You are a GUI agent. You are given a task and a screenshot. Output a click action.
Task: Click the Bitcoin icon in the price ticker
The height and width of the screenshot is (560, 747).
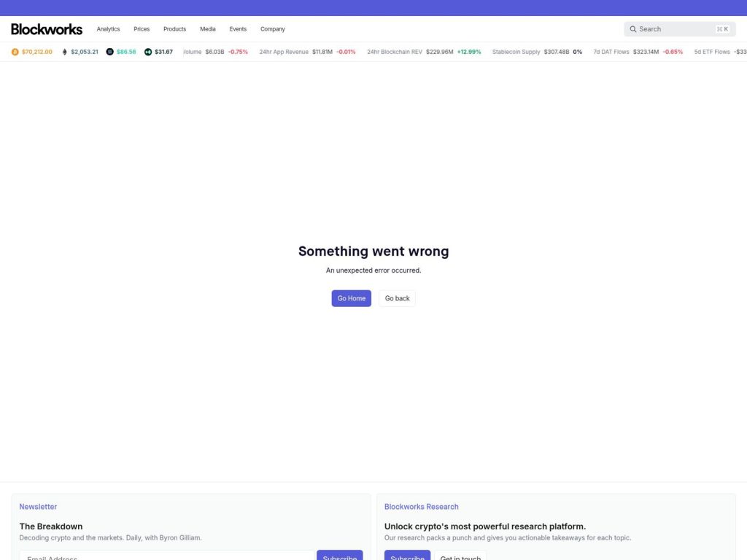click(x=15, y=52)
